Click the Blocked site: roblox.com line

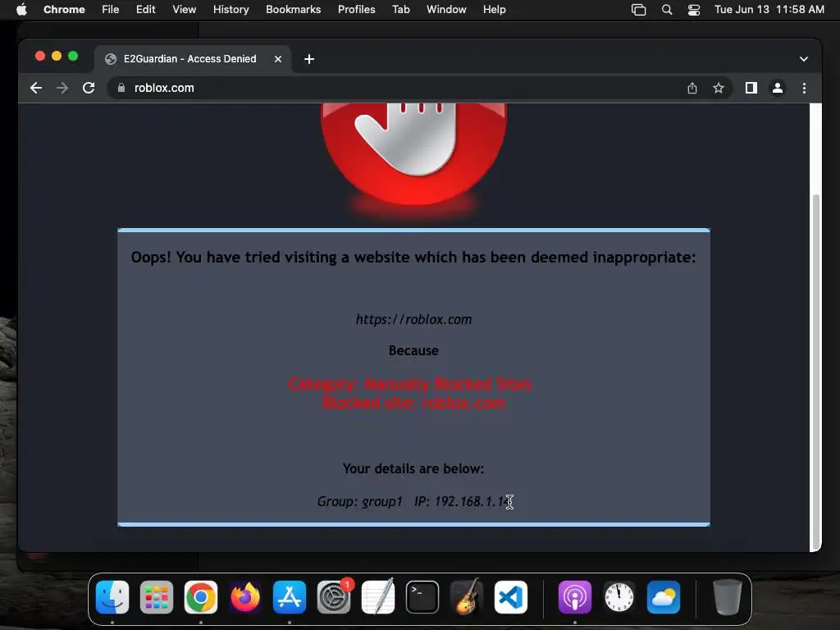click(x=413, y=403)
